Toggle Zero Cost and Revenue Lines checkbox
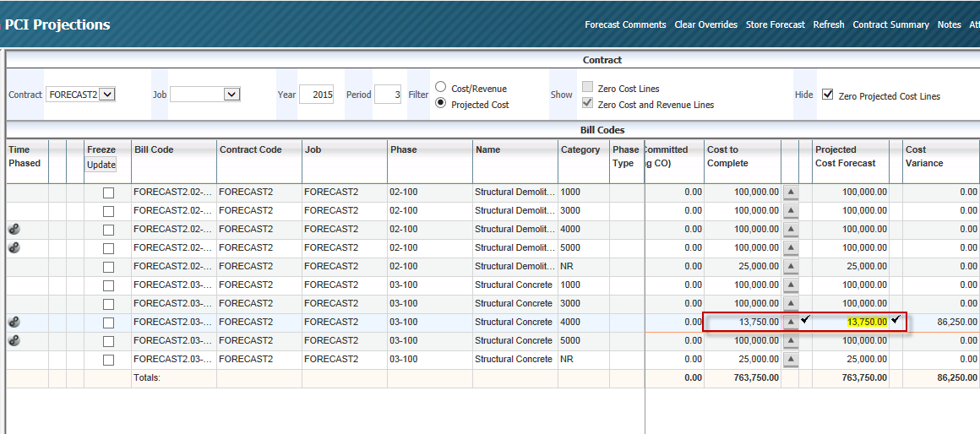980x434 pixels. [587, 104]
